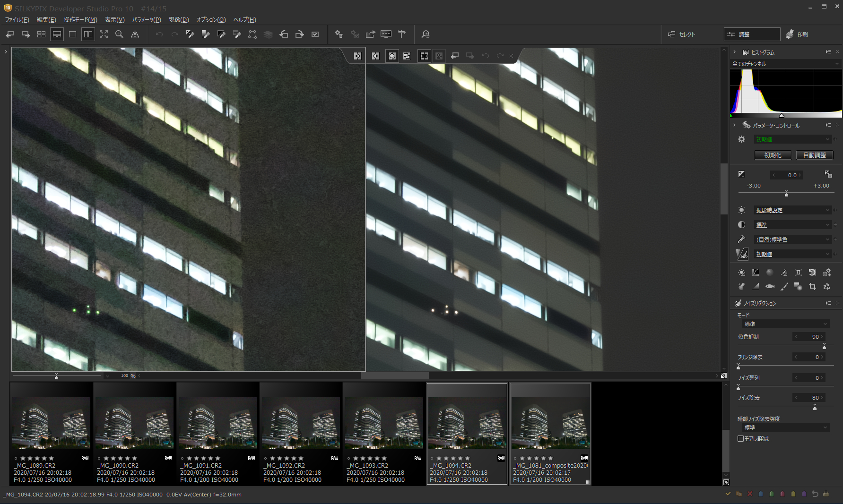Screen dimensions: 843x504
Task: Toggle the preview with thumbnails combined mode
Action: 57,34
